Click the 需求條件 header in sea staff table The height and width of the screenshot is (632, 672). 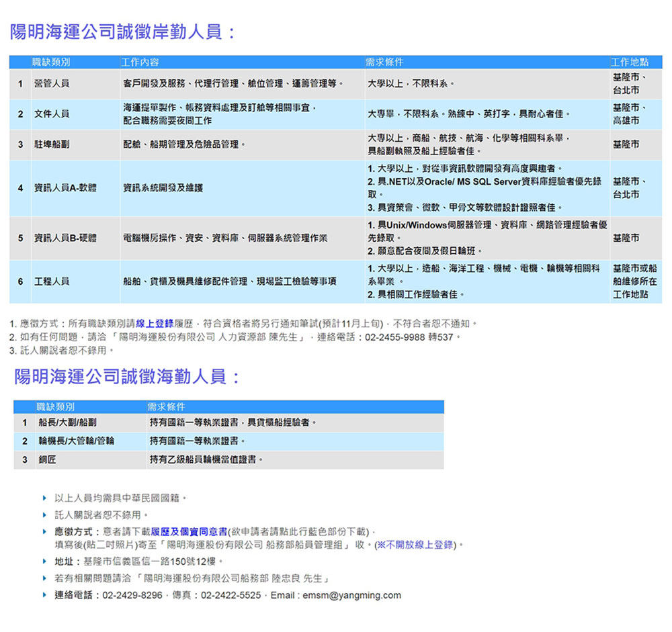(x=166, y=406)
